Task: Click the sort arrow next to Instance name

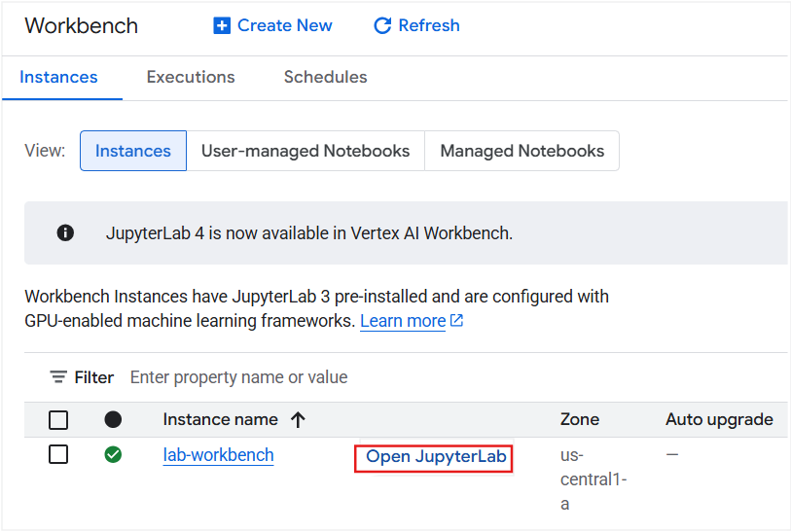Action: 298,419
